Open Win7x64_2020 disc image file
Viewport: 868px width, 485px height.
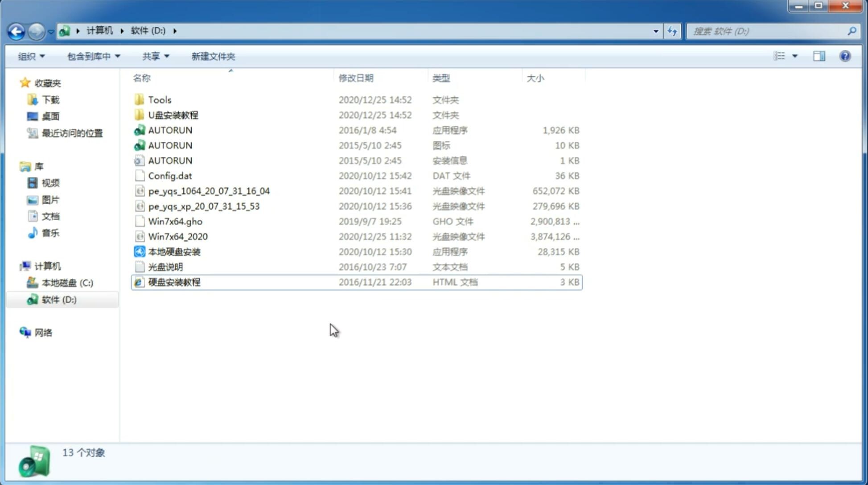(x=178, y=237)
